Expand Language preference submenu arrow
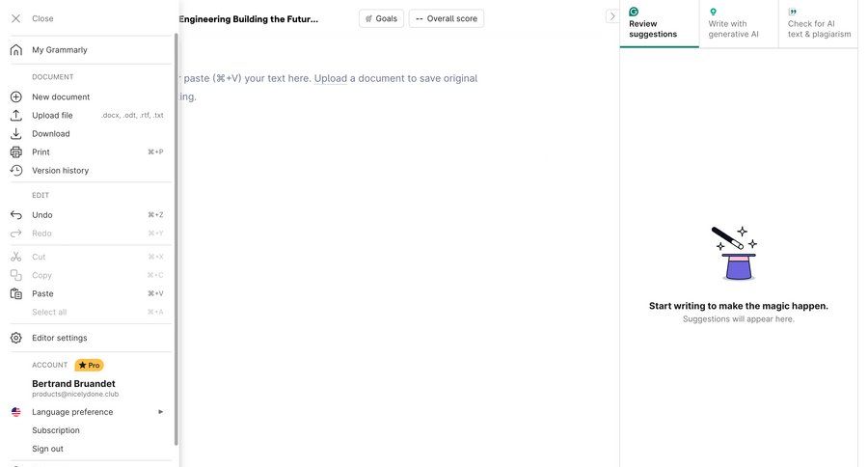 tap(160, 412)
